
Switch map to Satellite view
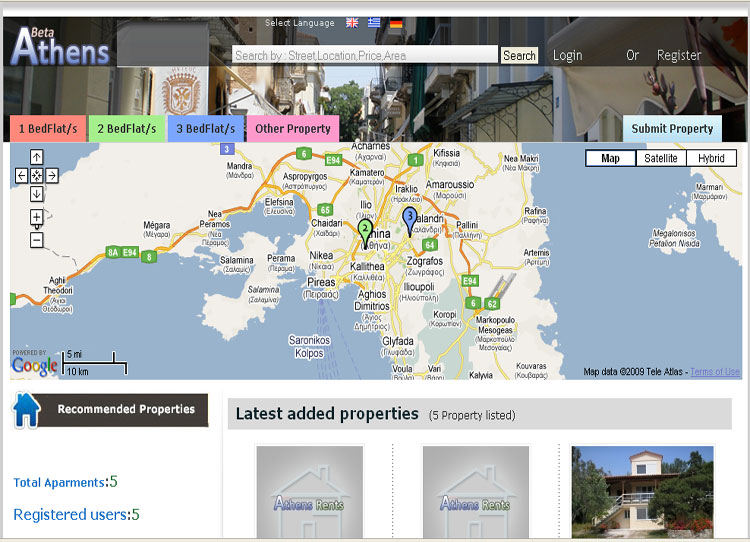click(x=660, y=158)
